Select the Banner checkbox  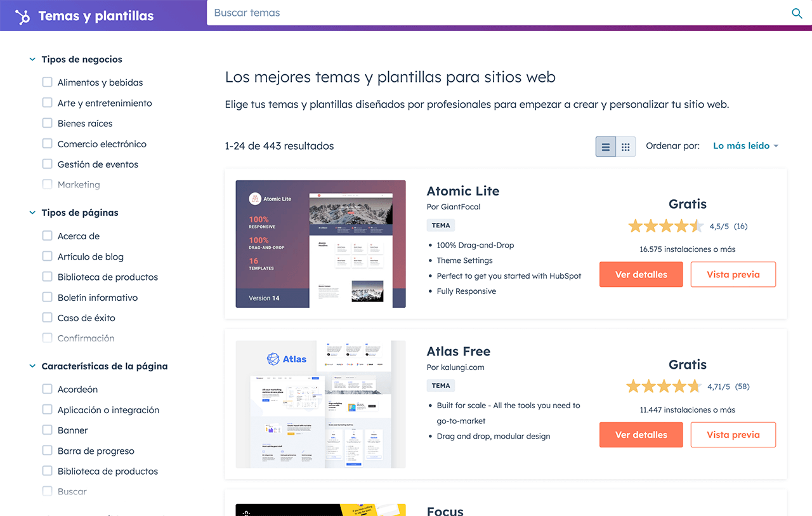click(47, 430)
